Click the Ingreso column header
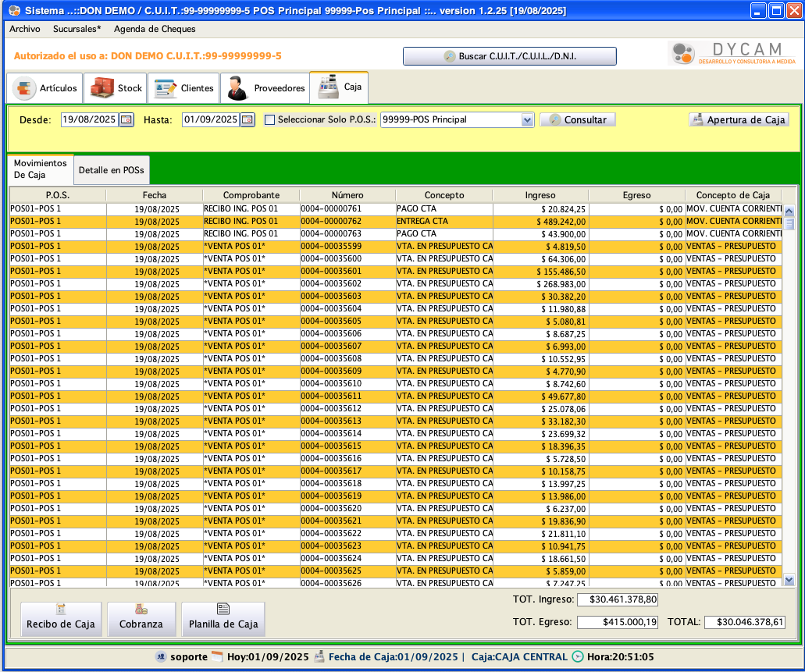 (540, 195)
